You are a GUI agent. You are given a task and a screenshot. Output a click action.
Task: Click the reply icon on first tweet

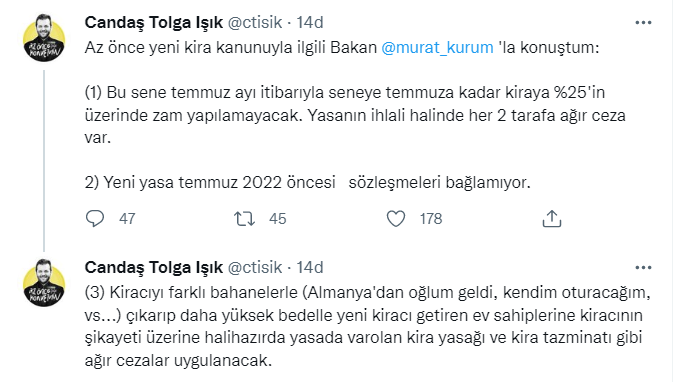[x=95, y=219]
